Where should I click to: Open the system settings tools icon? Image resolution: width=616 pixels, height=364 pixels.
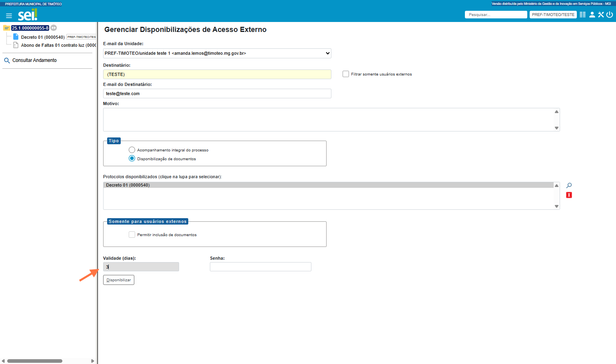pyautogui.click(x=601, y=14)
